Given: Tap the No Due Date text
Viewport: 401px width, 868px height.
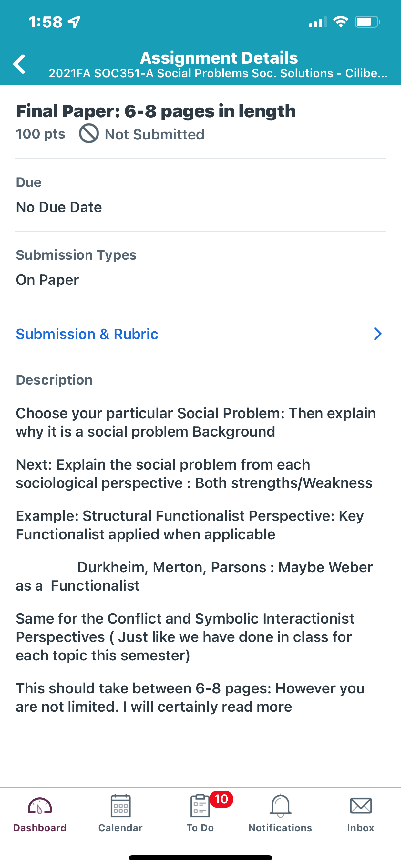Looking at the screenshot, I should 59,207.
